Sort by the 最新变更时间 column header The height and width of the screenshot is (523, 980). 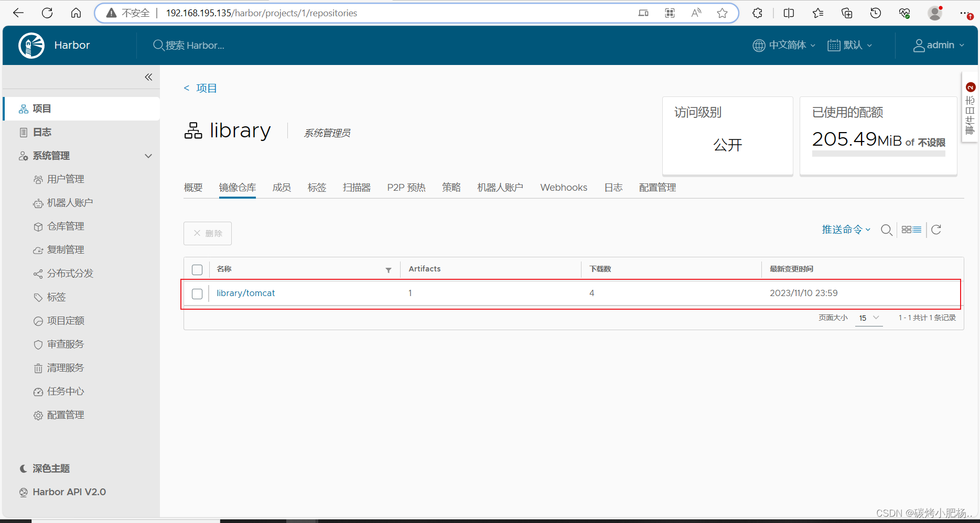[x=791, y=269]
